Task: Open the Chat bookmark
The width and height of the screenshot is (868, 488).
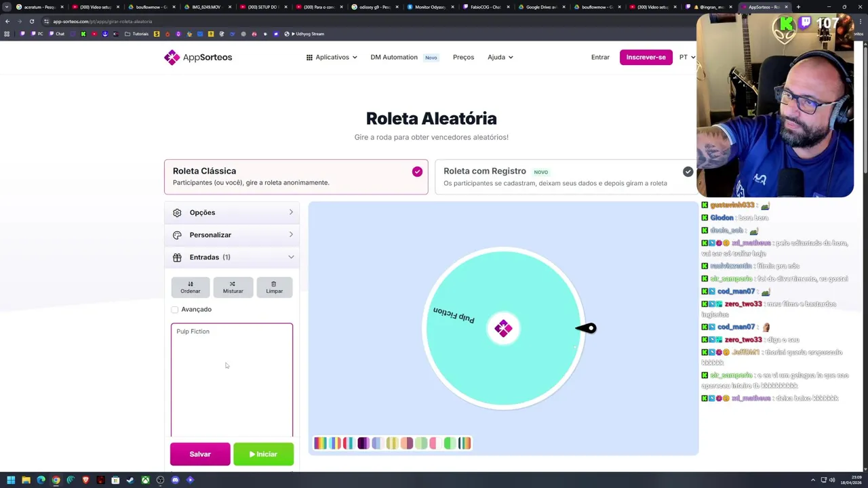Action: 57,34
